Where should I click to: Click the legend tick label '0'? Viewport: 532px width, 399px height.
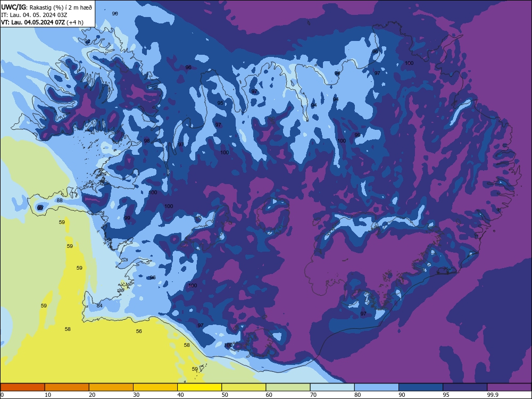2,395
